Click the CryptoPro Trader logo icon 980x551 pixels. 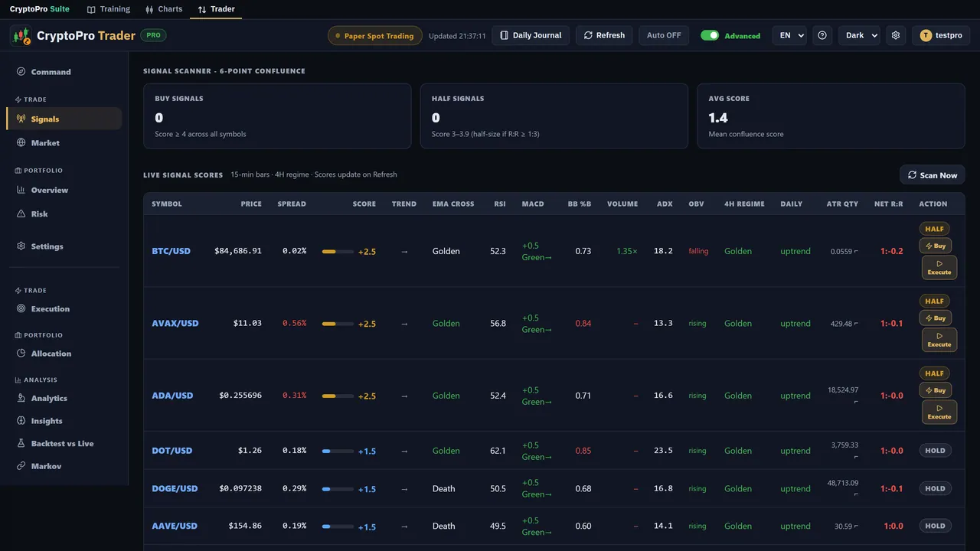click(x=21, y=35)
